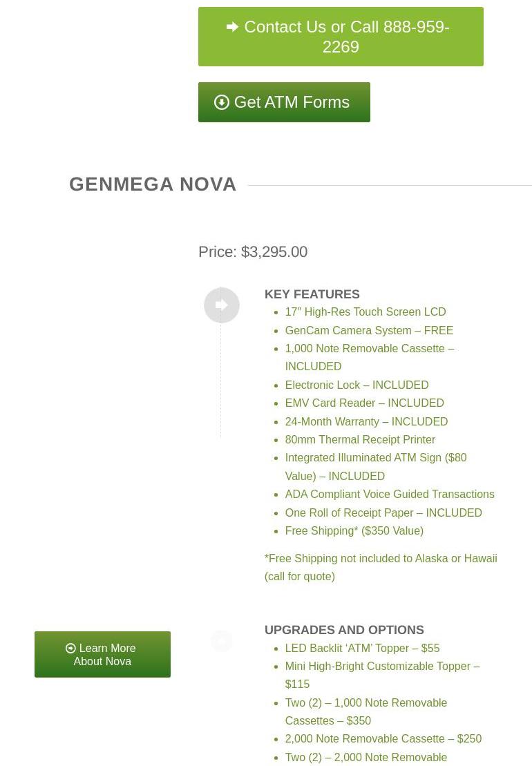Screen dimensions: 532x766
Task: Click the circle arrow icon in the Learn More button
Action: (70, 649)
